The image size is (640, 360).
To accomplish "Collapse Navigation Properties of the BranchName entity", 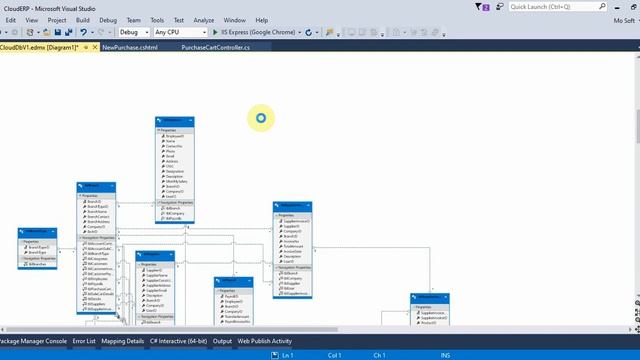I will tap(80, 238).
